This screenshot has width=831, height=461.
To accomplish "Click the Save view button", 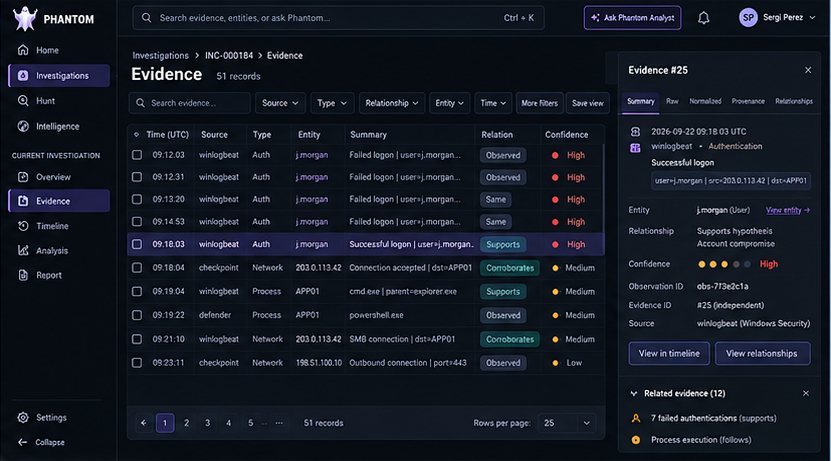I will (587, 103).
